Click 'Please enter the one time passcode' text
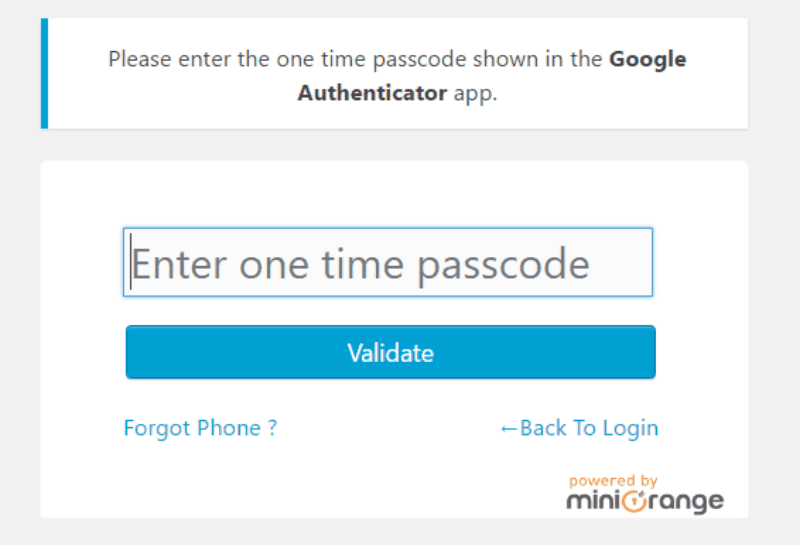The image size is (800, 545). [x=287, y=60]
